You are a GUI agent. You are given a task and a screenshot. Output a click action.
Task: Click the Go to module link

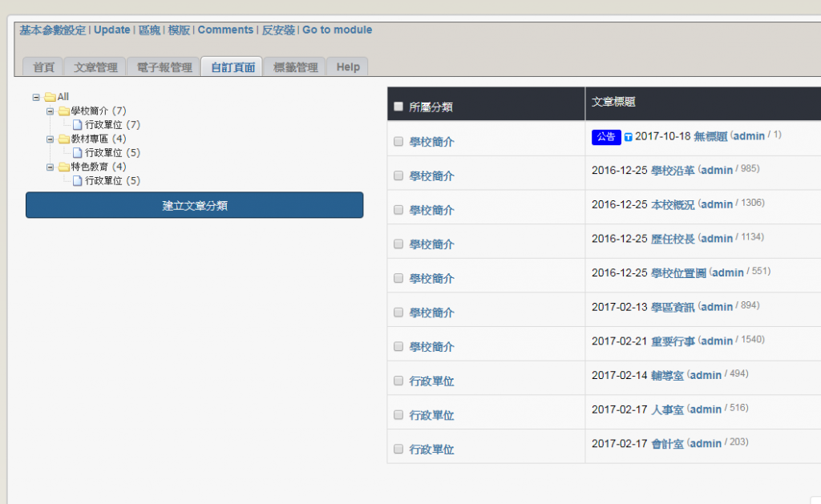pyautogui.click(x=337, y=30)
